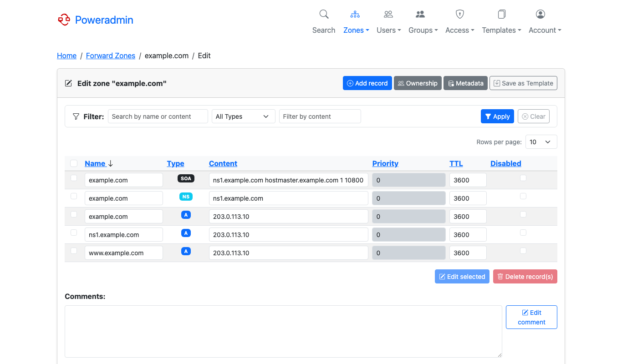Toggle Disabled checkbox for www.example.com
Image resolution: width=622 pixels, height=364 pixels.
pyautogui.click(x=523, y=251)
